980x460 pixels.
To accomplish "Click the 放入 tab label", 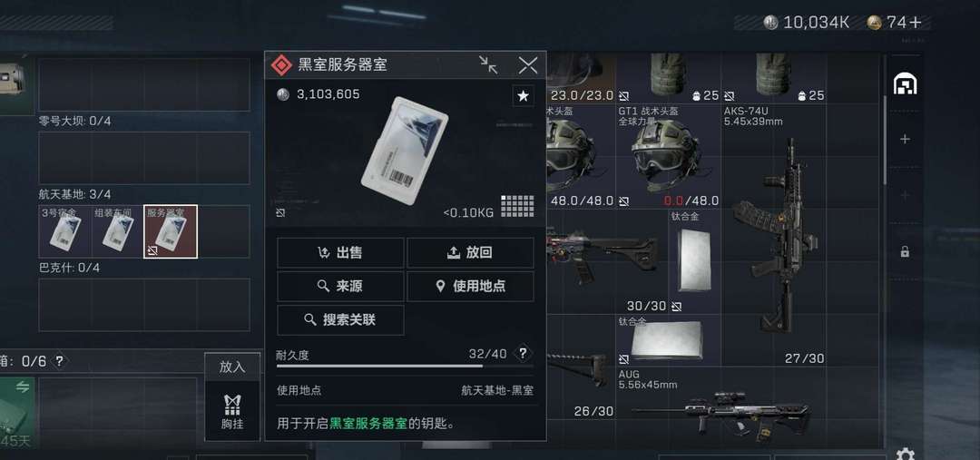I will (x=232, y=367).
